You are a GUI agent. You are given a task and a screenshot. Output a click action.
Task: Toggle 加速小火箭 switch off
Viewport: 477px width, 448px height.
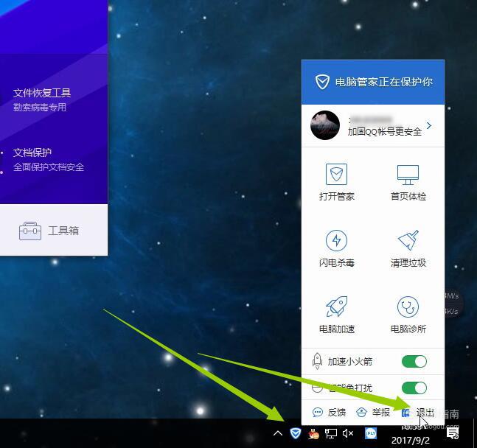tap(414, 361)
